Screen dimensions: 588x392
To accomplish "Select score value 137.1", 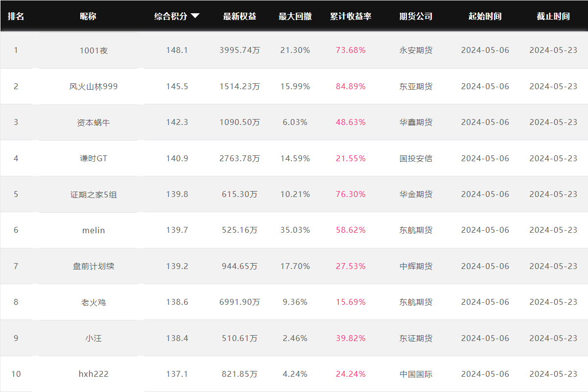I will pos(177,374).
